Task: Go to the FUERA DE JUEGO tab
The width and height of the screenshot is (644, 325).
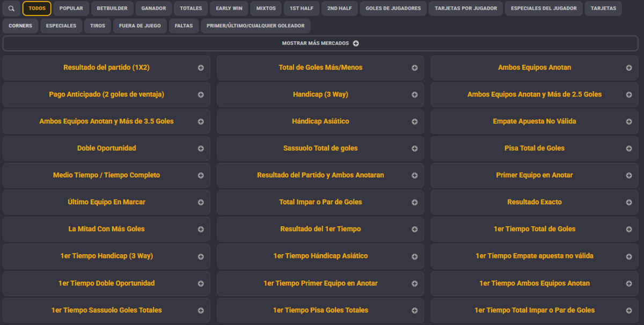Action: pos(140,26)
